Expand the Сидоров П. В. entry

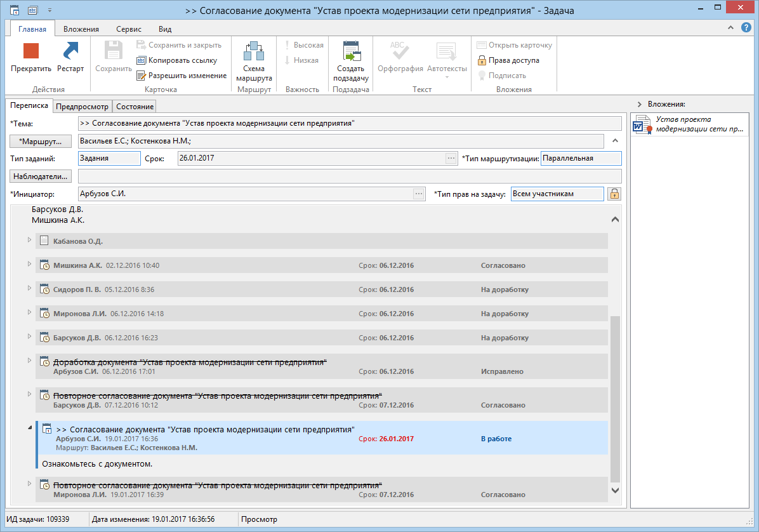(x=29, y=288)
